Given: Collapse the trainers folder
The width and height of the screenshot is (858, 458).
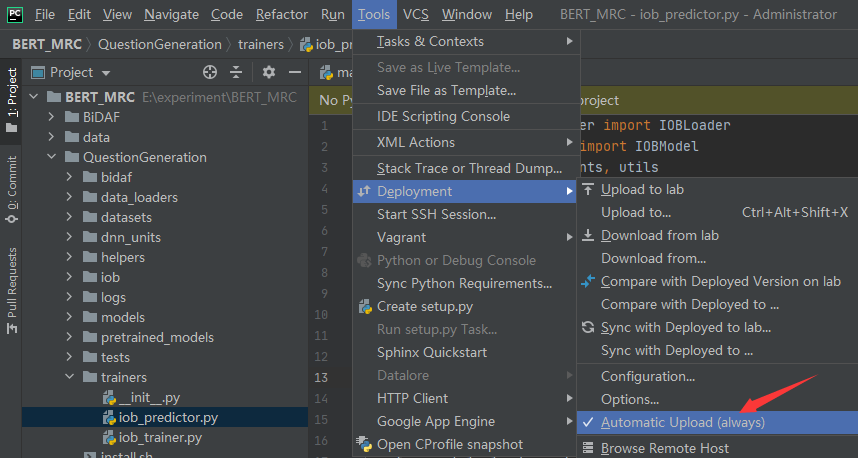Looking at the screenshot, I should 71,377.
